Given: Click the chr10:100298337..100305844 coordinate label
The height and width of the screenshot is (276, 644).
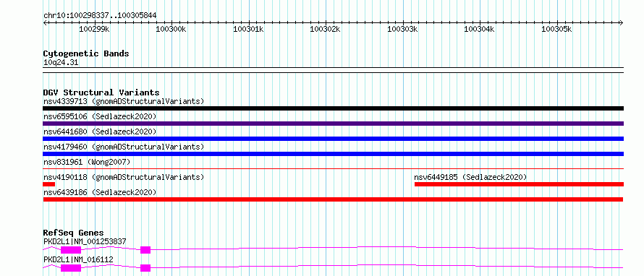Looking at the screenshot, I should click(100, 16).
